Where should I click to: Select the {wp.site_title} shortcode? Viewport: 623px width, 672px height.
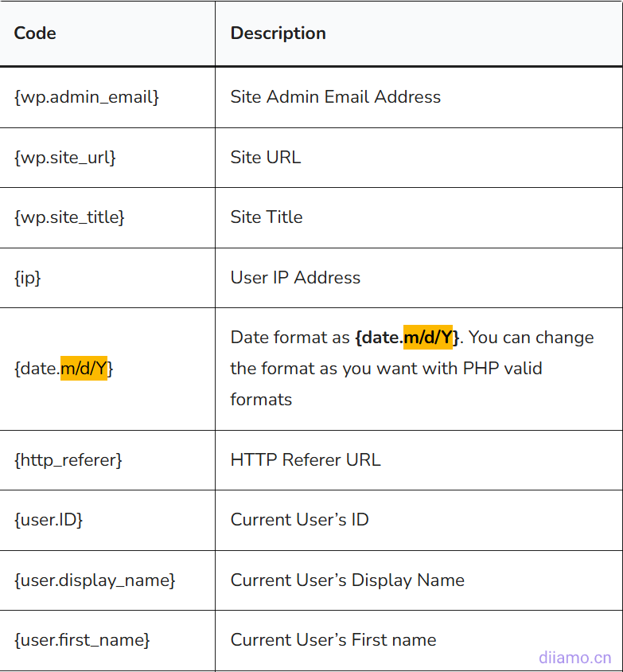(69, 217)
